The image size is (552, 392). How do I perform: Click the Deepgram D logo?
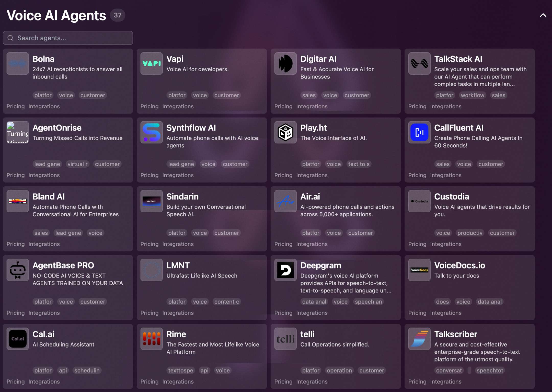[x=285, y=270]
